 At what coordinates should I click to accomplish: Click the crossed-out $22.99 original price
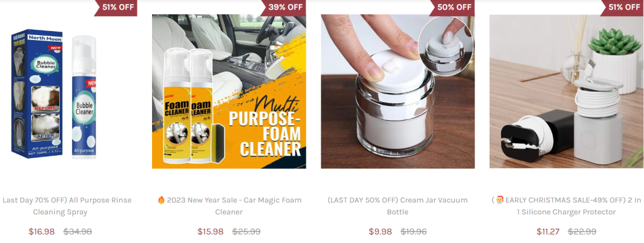point(582,232)
